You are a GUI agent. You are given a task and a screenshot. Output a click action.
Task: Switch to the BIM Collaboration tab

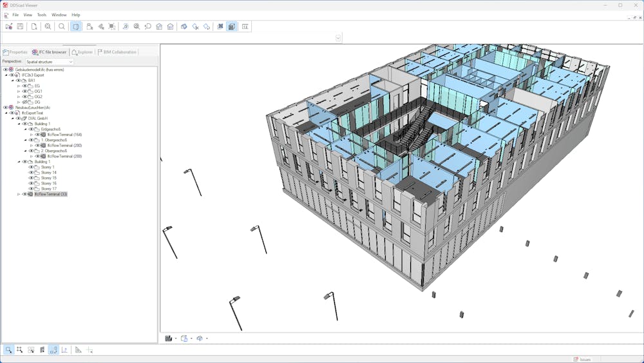[x=117, y=52]
